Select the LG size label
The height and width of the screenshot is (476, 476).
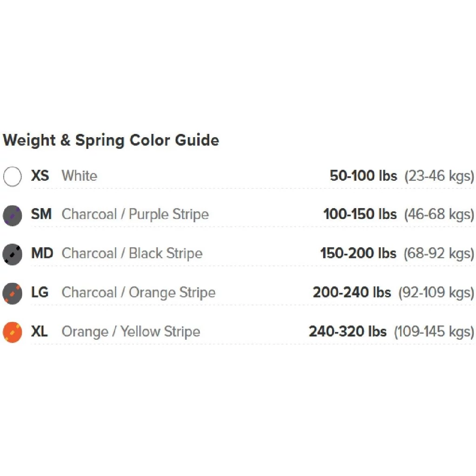[40, 293]
